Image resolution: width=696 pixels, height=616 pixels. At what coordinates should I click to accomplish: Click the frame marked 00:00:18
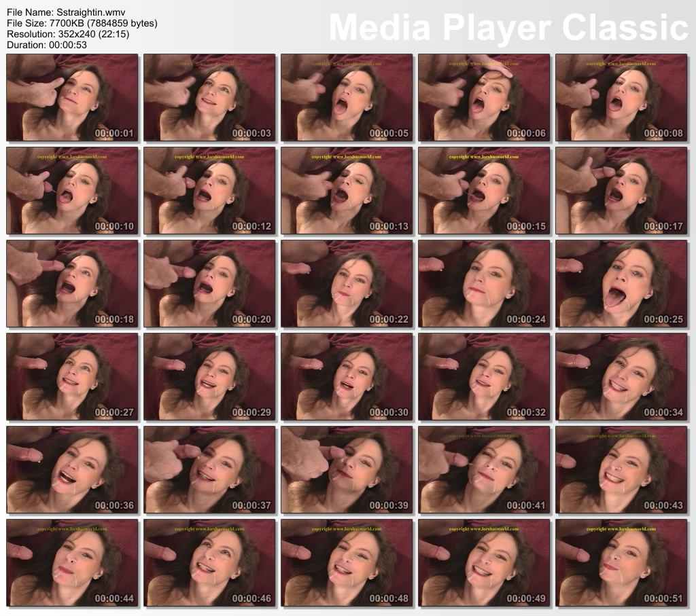point(72,283)
